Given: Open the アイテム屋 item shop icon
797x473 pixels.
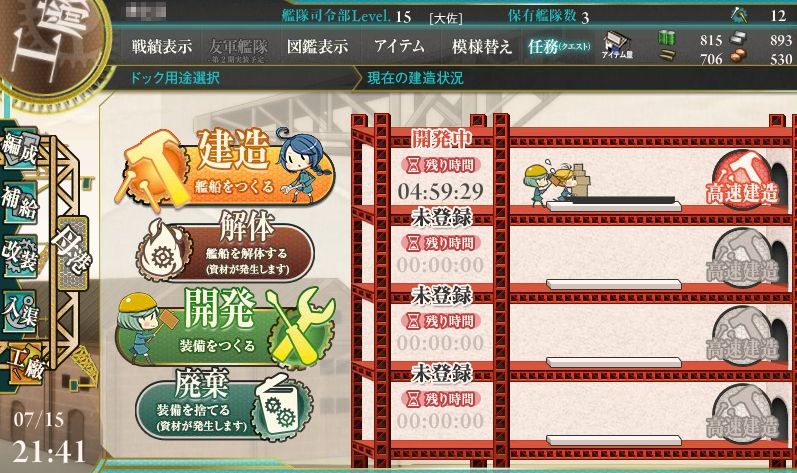Looking at the screenshot, I should tap(617, 45).
